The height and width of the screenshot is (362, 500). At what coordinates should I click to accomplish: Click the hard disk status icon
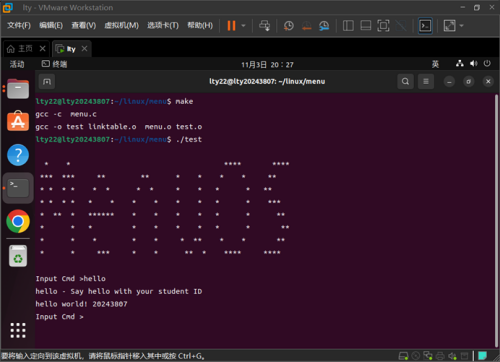403,356
